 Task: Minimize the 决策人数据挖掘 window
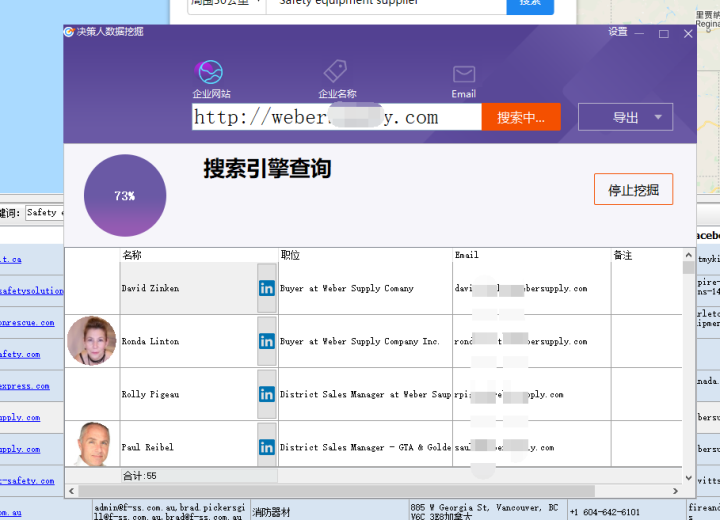(x=639, y=34)
